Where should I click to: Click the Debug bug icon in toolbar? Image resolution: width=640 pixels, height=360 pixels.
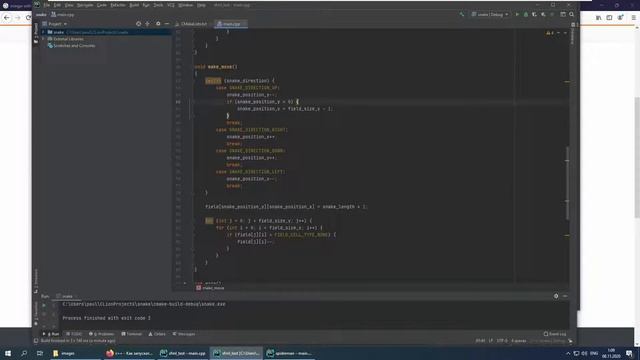[x=526, y=14]
